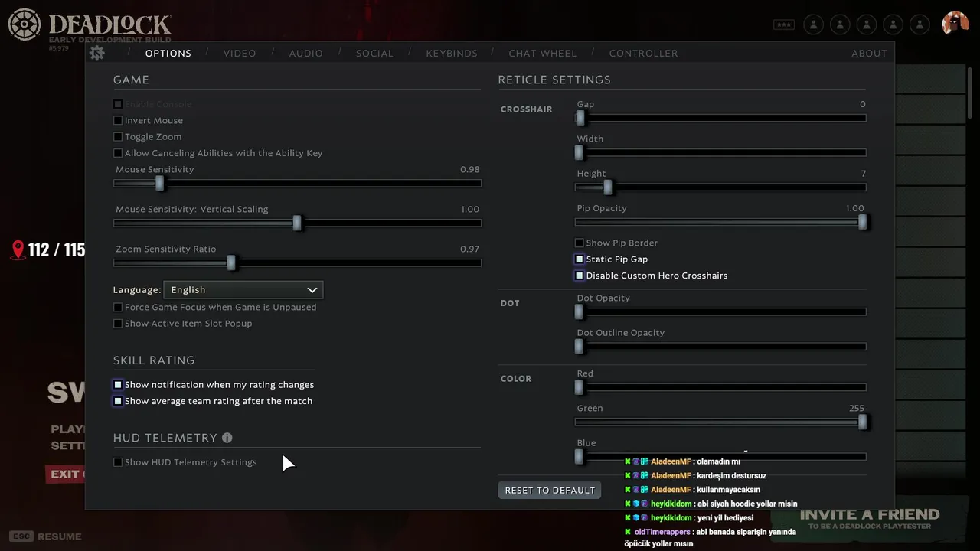The width and height of the screenshot is (980, 551).
Task: Enable the Toggle Zoom checkbox
Action: [118, 136]
